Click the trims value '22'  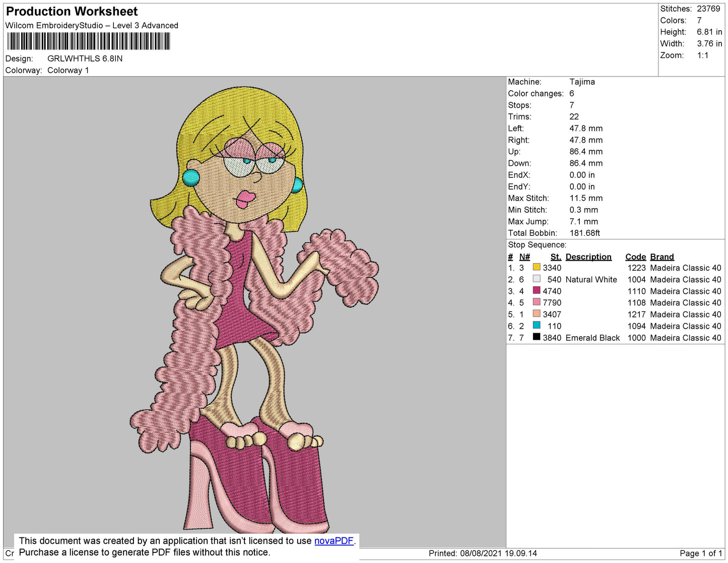[x=574, y=116]
